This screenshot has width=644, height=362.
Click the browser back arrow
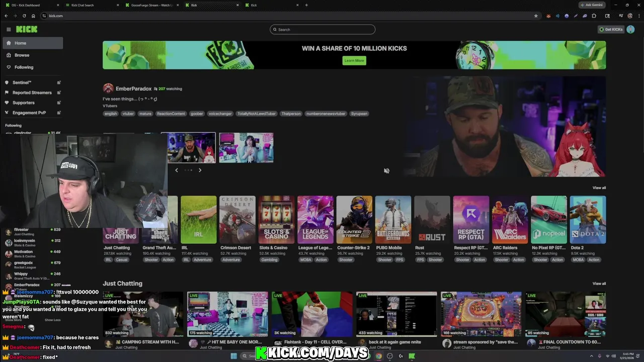[x=6, y=16]
